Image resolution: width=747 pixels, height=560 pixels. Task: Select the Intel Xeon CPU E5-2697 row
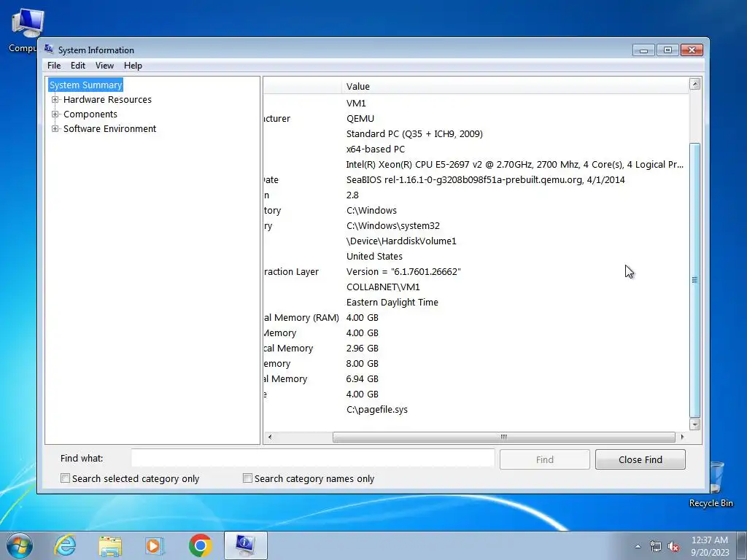click(514, 164)
